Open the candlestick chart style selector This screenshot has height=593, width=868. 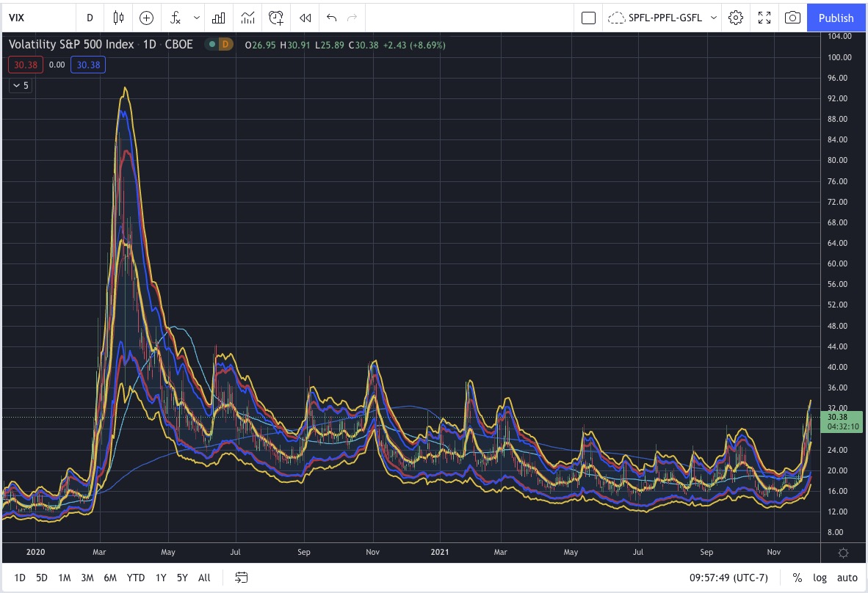point(118,18)
